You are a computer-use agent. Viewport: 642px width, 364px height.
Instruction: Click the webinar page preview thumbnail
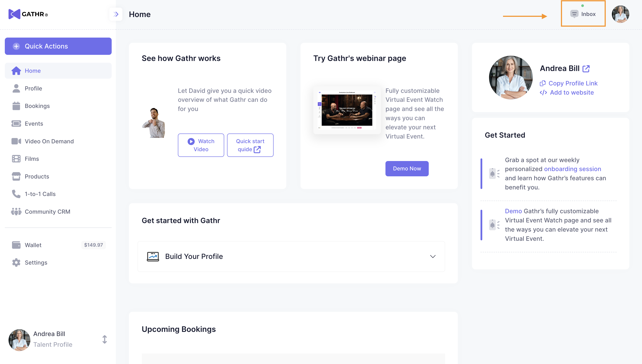(x=347, y=110)
